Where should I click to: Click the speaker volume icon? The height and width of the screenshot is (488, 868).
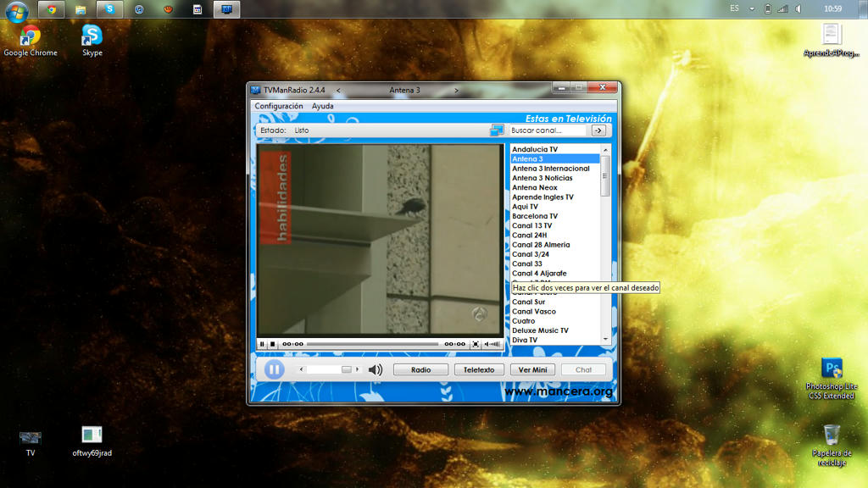click(376, 369)
